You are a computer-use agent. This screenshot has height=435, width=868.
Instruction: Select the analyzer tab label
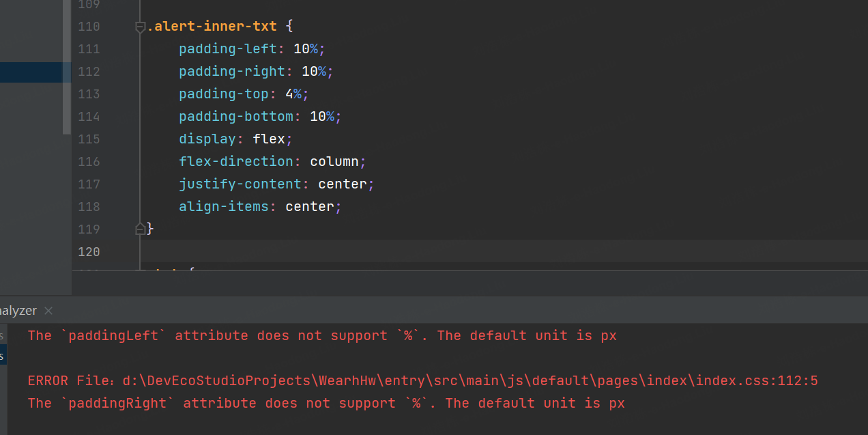pos(18,311)
